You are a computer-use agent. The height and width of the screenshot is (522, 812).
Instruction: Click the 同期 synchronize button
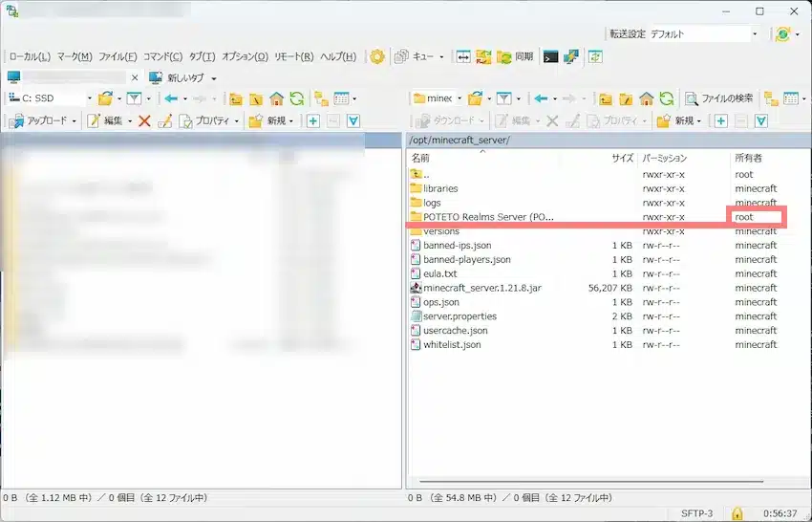(515, 57)
